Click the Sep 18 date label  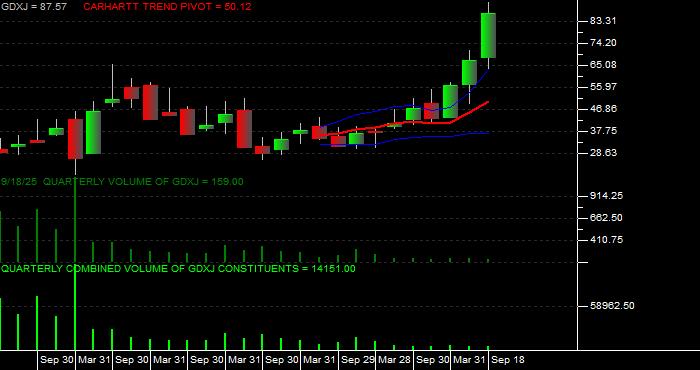(508, 360)
